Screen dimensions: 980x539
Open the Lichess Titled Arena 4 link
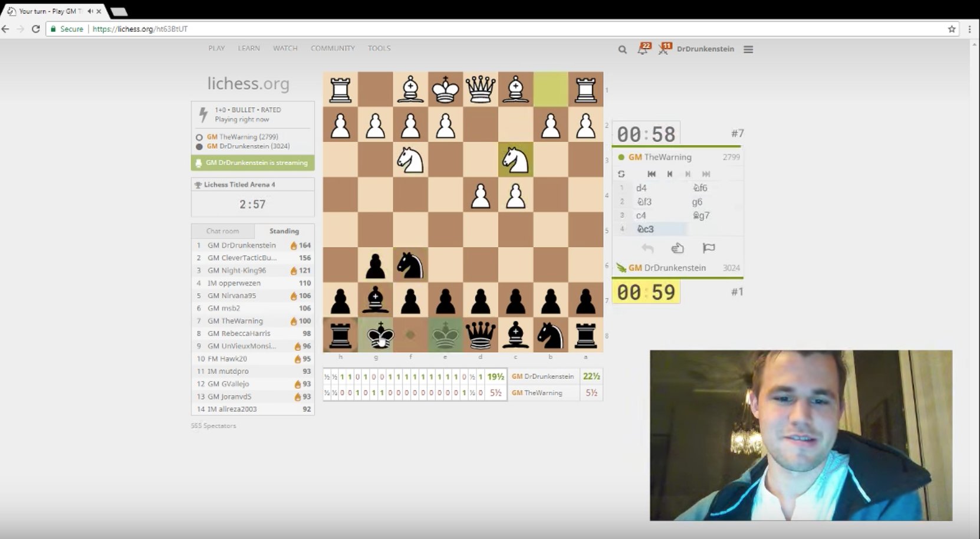point(239,185)
